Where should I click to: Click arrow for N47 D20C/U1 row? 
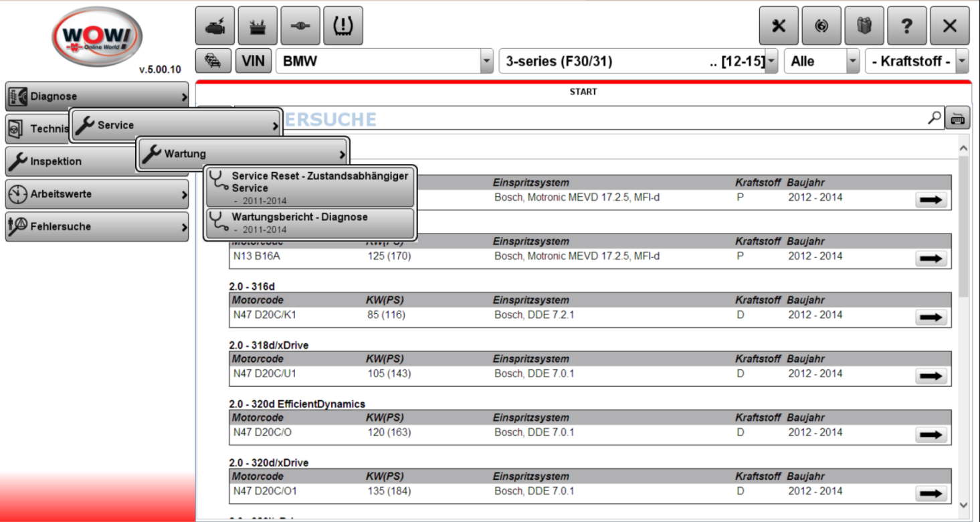coord(930,377)
